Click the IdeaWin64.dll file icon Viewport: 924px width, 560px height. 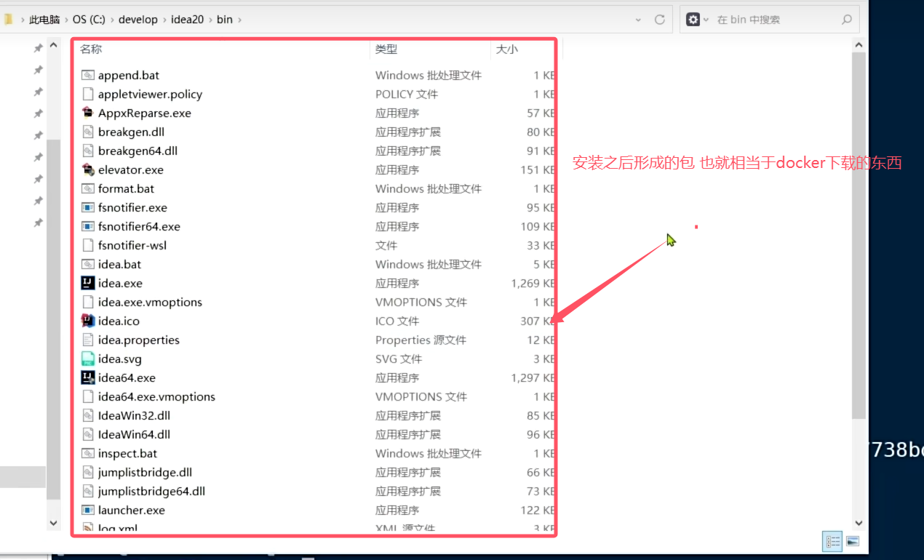88,434
